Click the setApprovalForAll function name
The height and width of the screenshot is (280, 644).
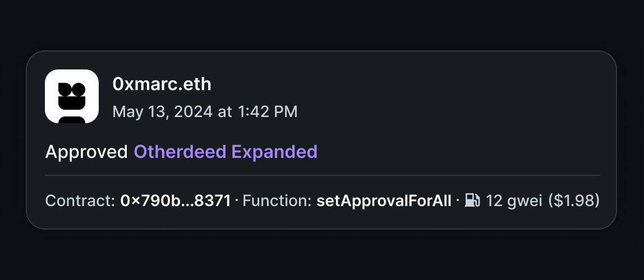click(x=384, y=201)
